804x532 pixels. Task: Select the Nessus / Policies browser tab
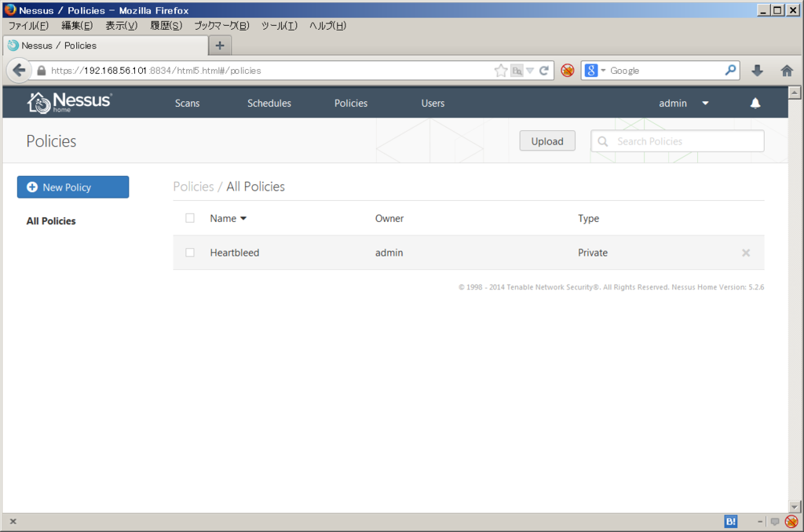(106, 46)
